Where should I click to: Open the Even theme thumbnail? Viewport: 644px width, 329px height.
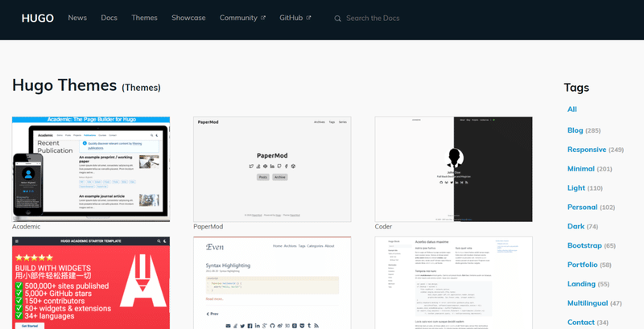pyautogui.click(x=272, y=282)
